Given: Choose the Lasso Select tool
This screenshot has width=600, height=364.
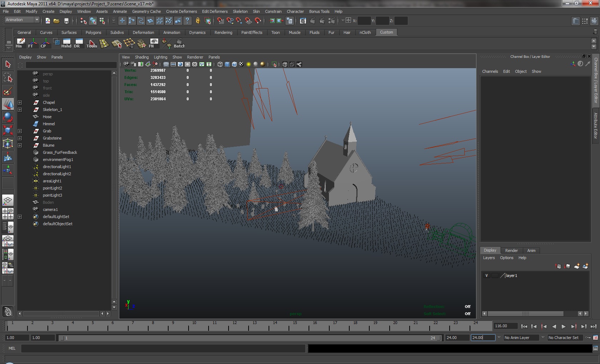Looking at the screenshot, I should pos(8,77).
